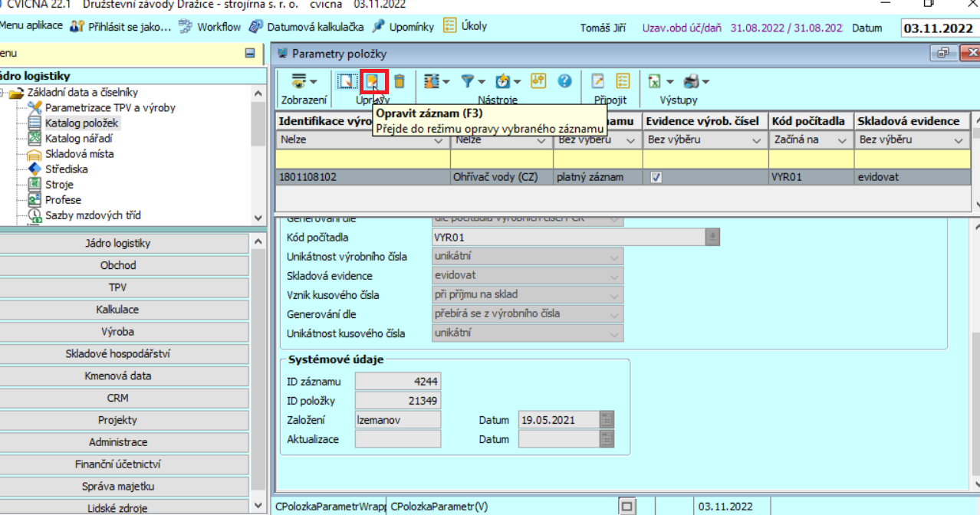Click the new record icon

click(x=347, y=81)
